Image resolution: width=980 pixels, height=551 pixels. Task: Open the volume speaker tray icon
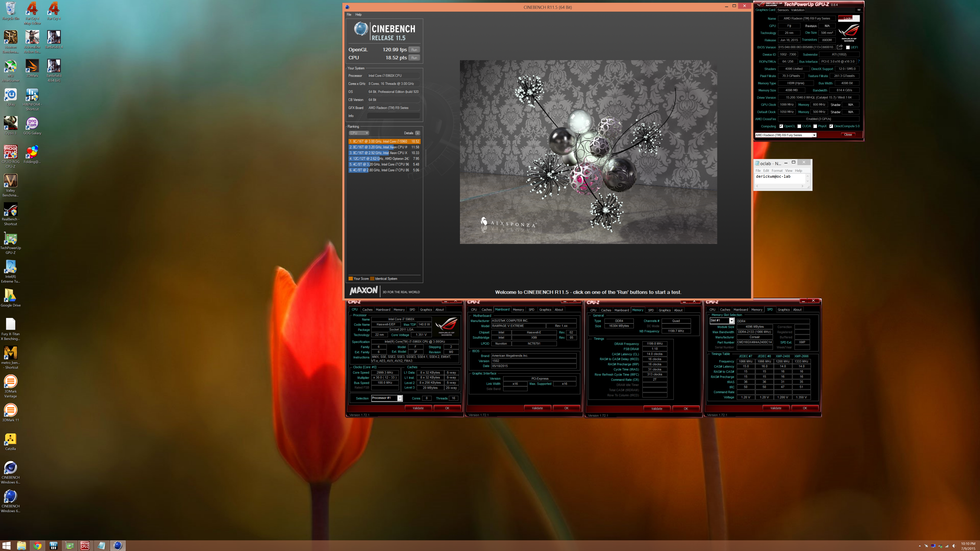954,546
